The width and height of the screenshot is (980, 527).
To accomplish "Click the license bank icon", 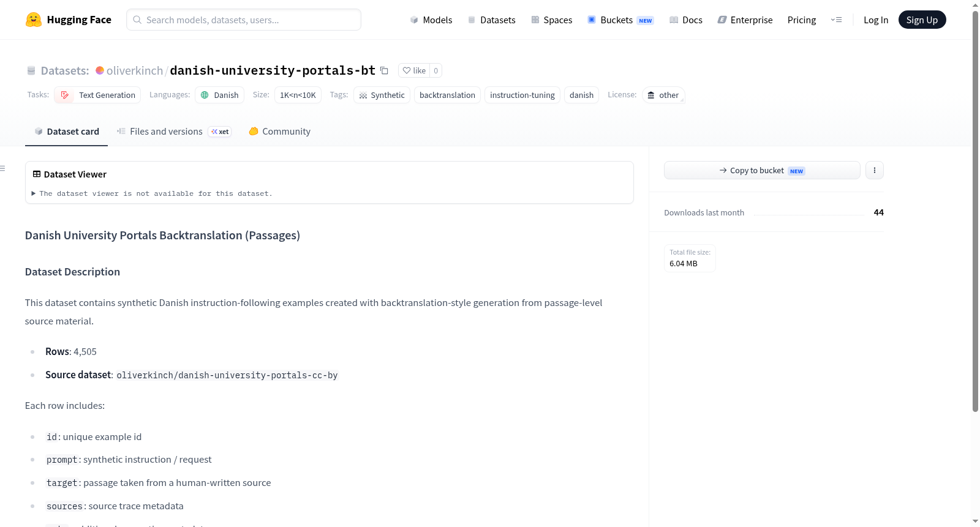I will (x=651, y=95).
